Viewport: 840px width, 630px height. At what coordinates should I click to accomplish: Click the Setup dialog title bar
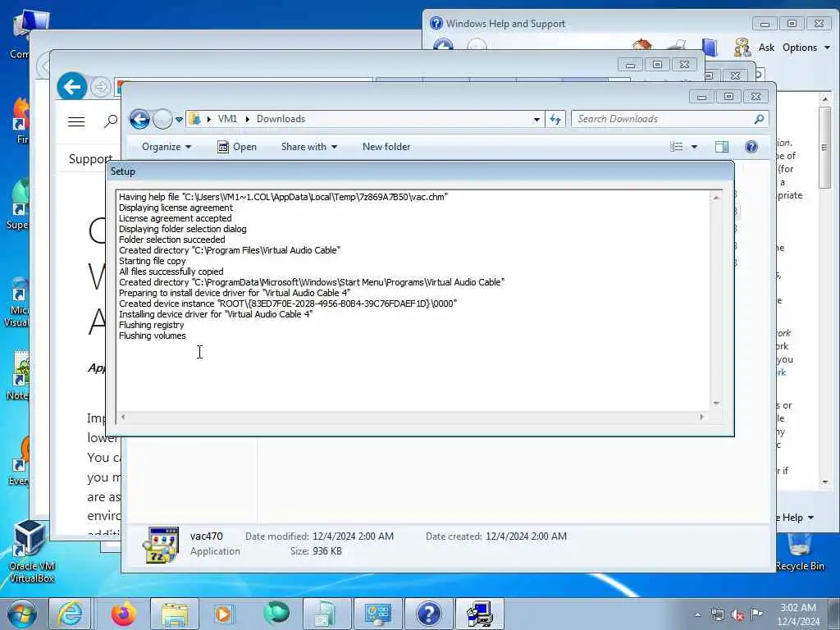(419, 171)
